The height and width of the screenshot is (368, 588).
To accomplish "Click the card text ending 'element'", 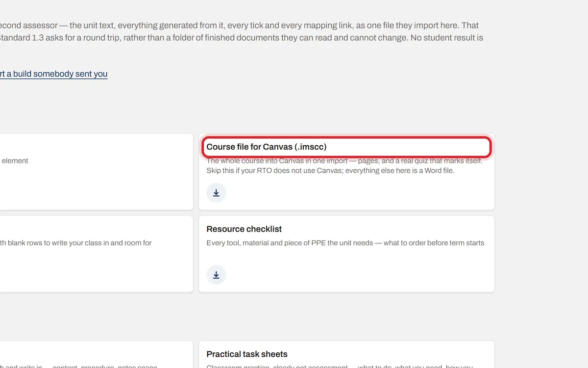I will [15, 160].
